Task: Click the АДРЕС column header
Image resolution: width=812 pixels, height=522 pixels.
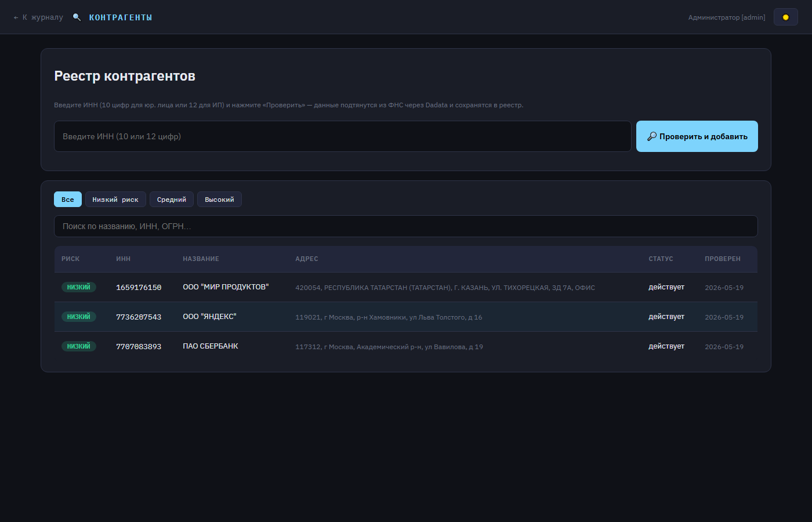Action: click(307, 259)
